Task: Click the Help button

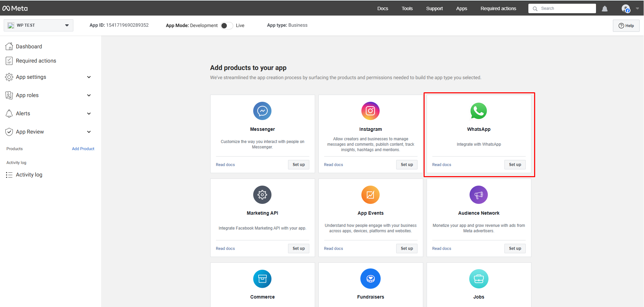Action: click(x=626, y=25)
